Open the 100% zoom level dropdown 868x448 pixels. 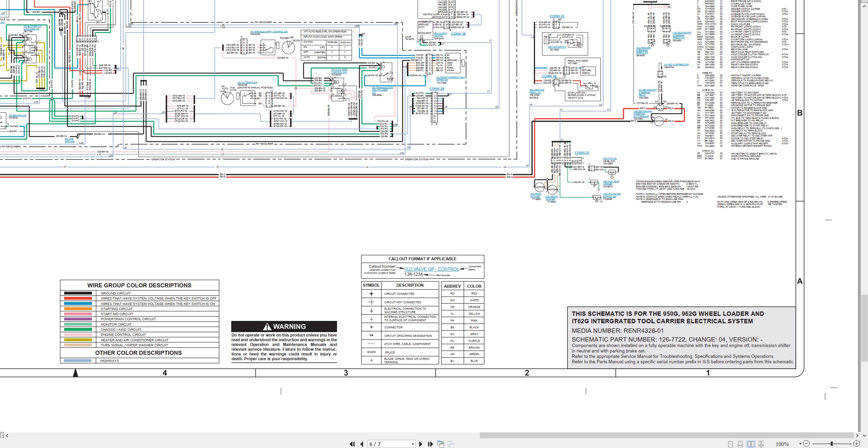pos(800,444)
